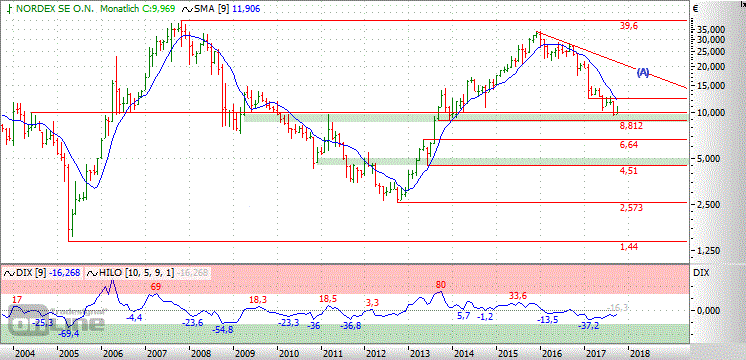
Task: Click the 35,000 price axis tick
Action: [710, 29]
